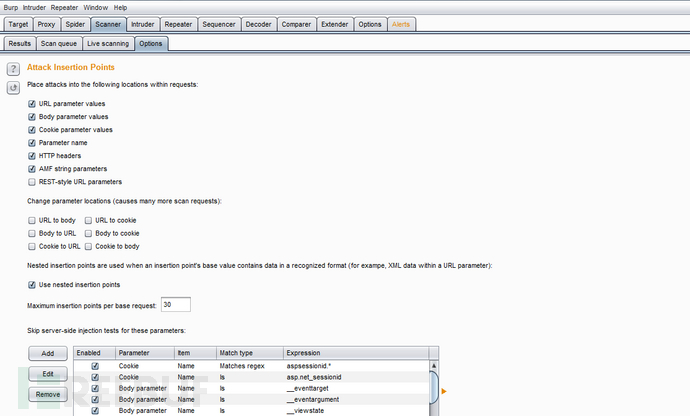Screen dimensions: 690x416
Task: Switch to Scan queue sub-tab
Action: coord(59,44)
